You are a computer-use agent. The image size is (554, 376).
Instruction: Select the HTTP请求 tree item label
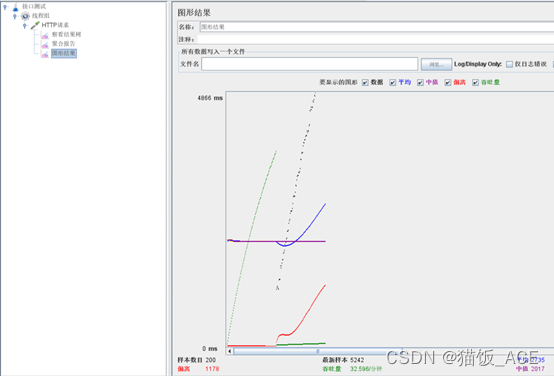(55, 25)
